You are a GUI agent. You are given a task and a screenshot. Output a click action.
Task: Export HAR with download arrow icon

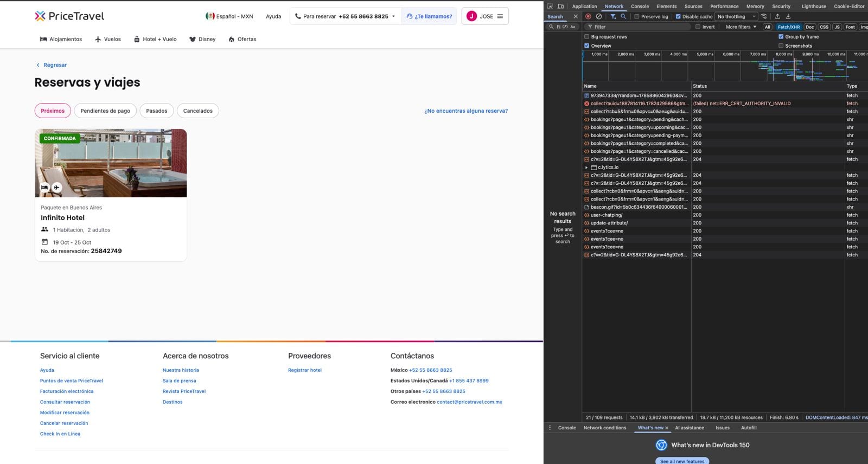pyautogui.click(x=788, y=16)
